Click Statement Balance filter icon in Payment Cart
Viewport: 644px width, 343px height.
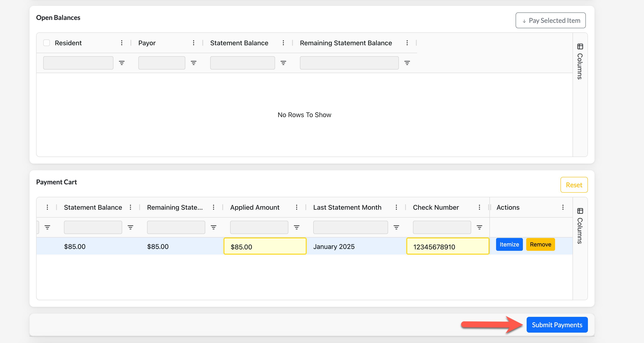[130, 227]
